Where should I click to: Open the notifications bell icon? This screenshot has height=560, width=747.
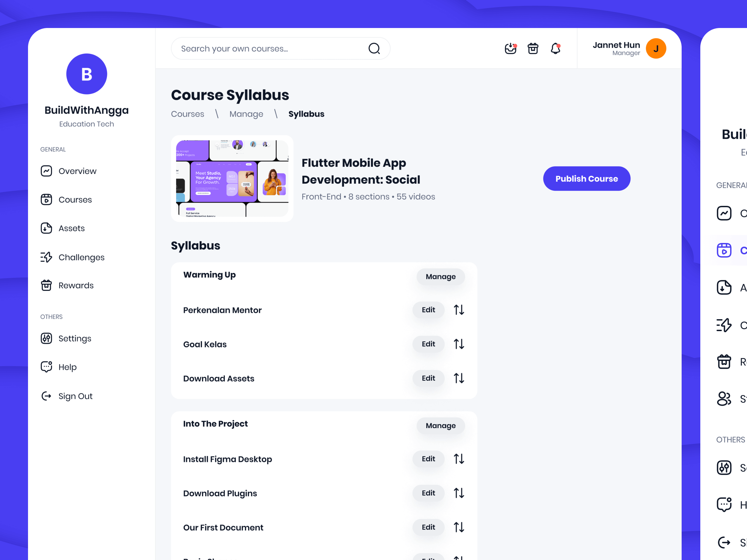556,49
